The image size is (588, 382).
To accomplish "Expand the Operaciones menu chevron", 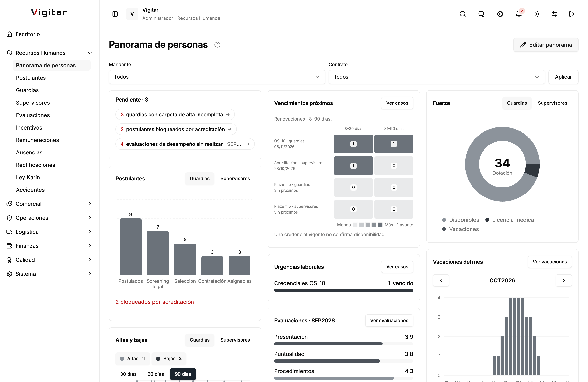I will (90, 218).
